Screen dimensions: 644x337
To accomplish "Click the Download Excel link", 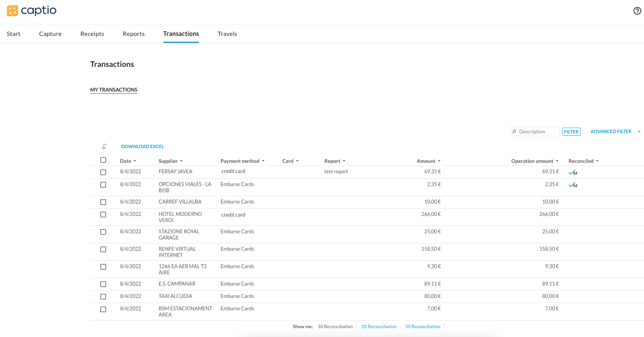I will (x=142, y=146).
